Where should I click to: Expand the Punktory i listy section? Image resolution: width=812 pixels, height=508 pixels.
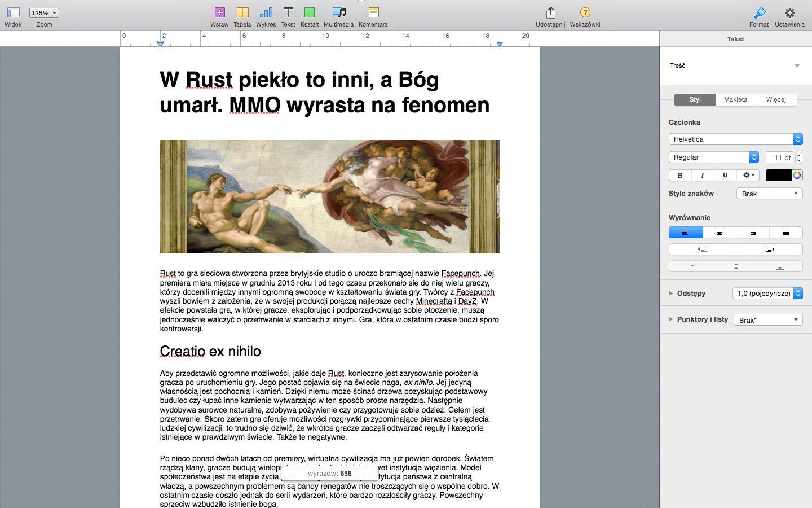click(x=671, y=319)
